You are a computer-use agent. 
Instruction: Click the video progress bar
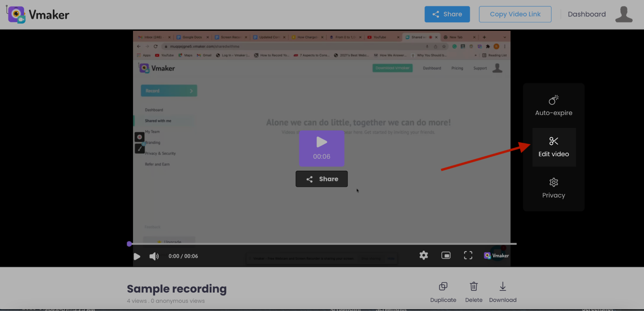coord(322,244)
